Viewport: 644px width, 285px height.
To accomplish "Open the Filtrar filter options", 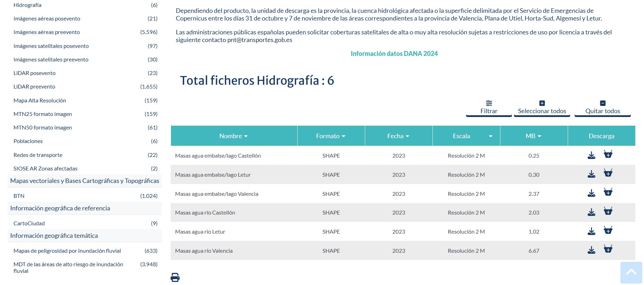I will point(489,108).
